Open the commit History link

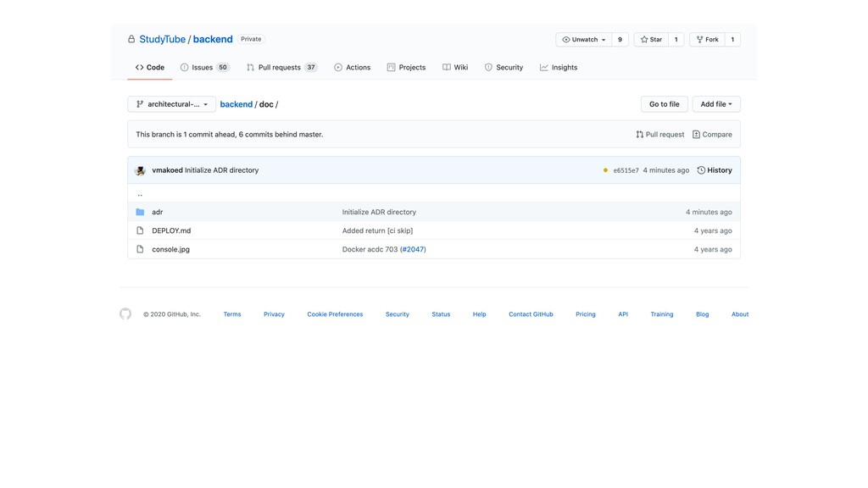pos(715,170)
